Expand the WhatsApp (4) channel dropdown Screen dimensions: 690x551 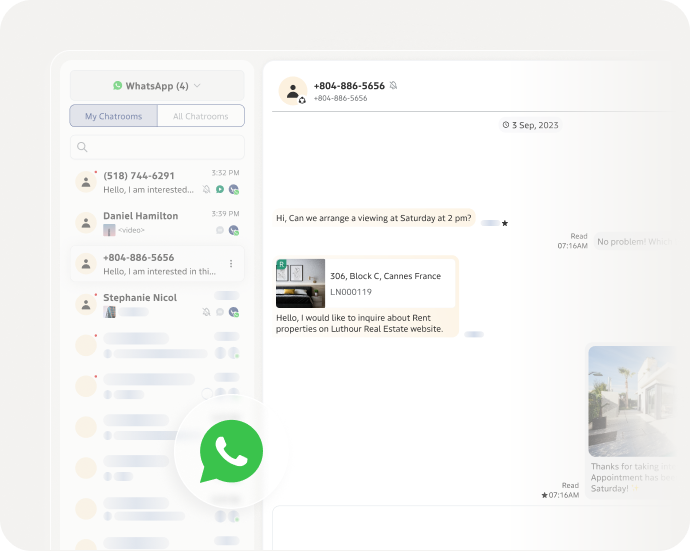click(157, 86)
